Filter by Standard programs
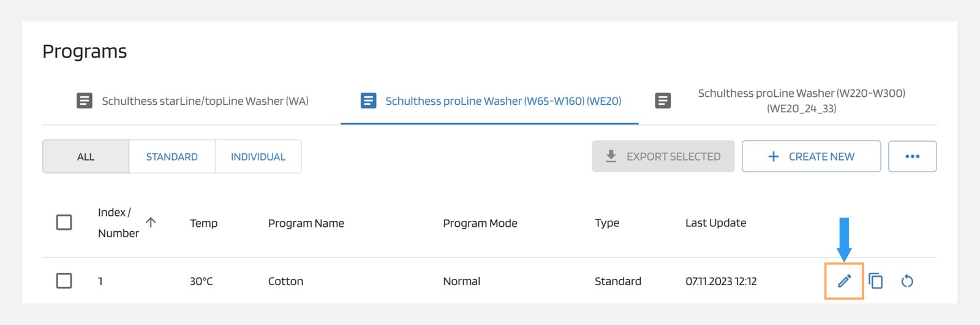This screenshot has height=325, width=980. [x=171, y=157]
